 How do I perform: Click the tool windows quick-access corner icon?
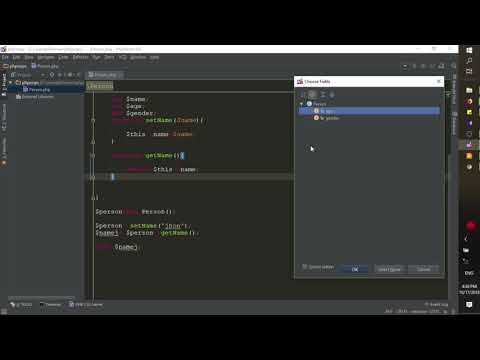click(4, 312)
